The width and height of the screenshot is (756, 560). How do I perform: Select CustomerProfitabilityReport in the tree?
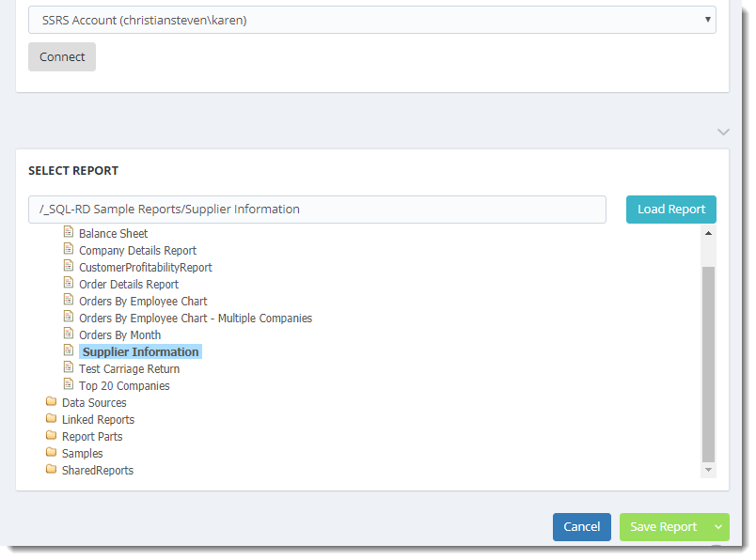(146, 268)
